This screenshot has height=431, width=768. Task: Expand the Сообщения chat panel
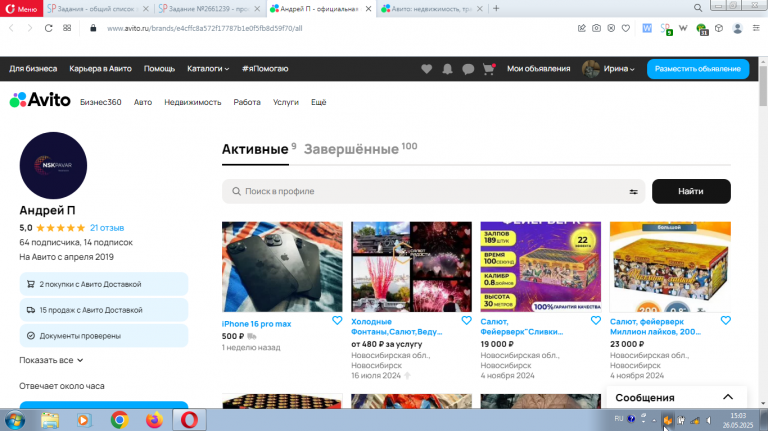tap(728, 397)
